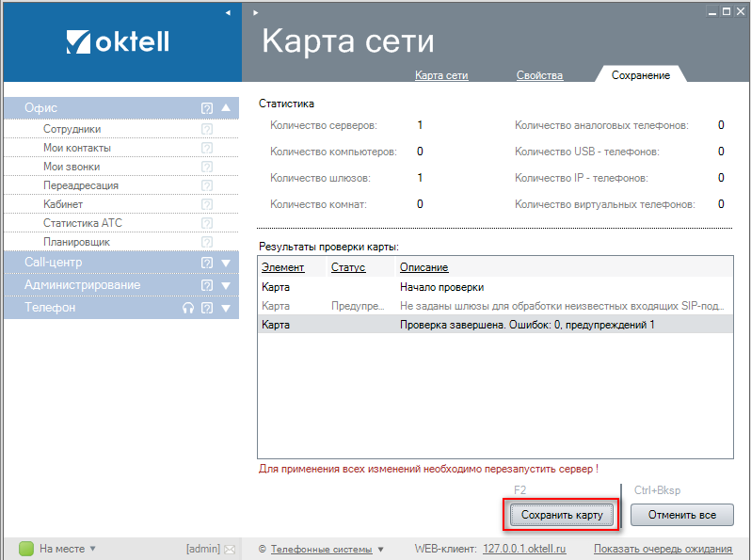
Task: Expand the Call-центр section
Action: coord(226,263)
